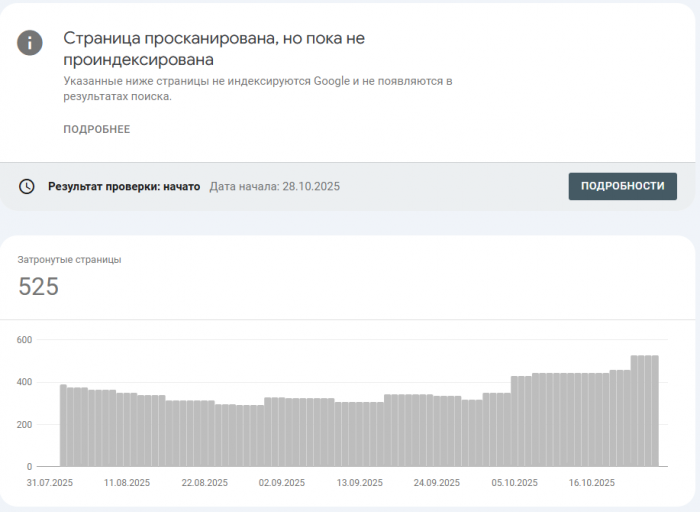Click the 600 axis label
Viewport: 700px width, 512px height.
coord(25,340)
